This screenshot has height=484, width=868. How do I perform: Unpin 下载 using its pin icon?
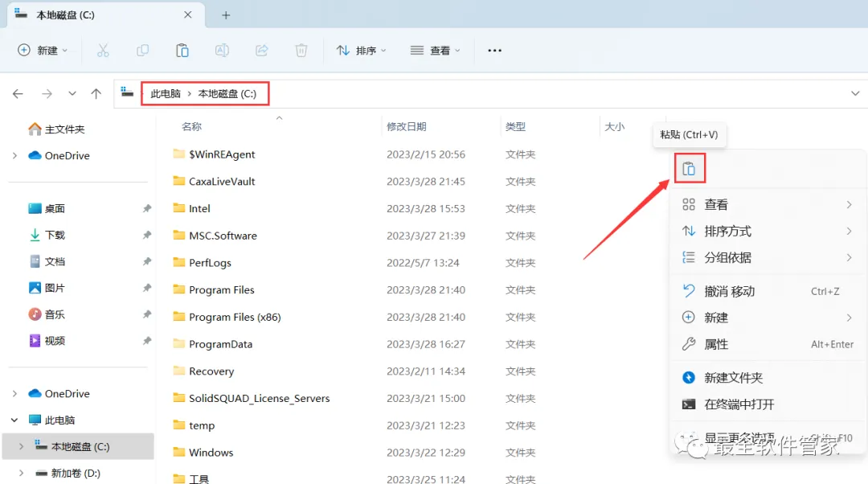point(147,236)
